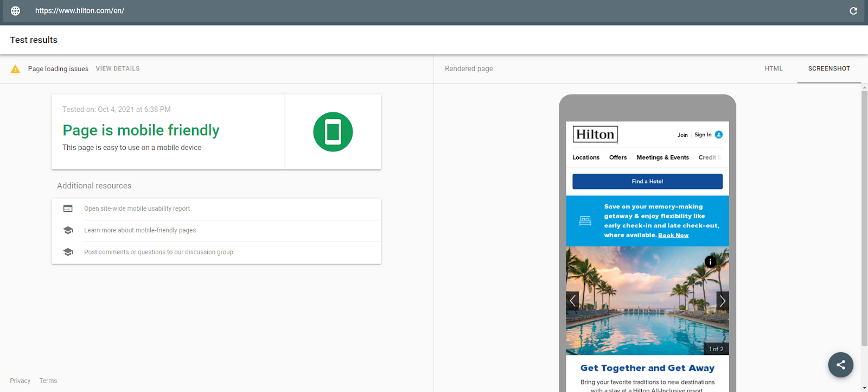868x392 pixels.
Task: Click the vertical scrollbar of rendered page
Action: 865,217
